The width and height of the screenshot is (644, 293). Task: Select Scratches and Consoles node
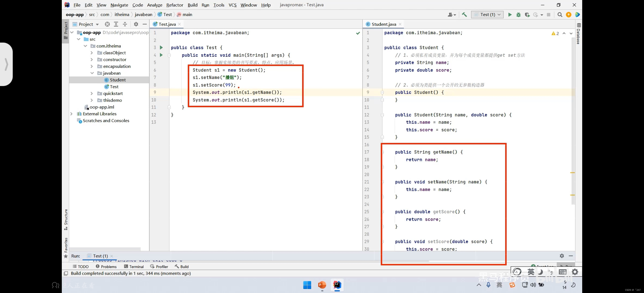tap(103, 121)
